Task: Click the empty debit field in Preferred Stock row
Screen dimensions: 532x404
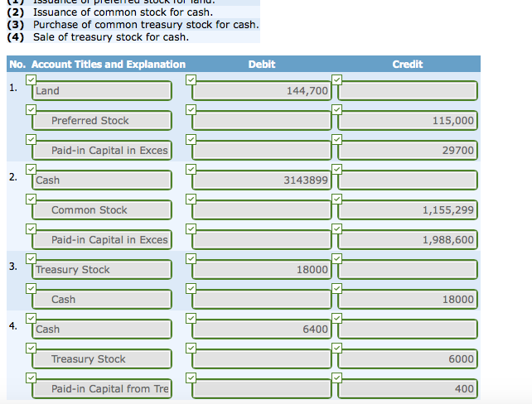Action: [x=262, y=120]
